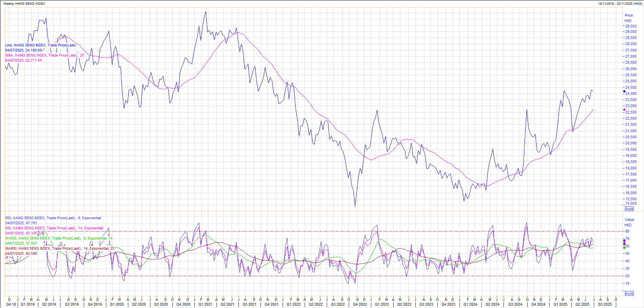Select the SMA 25 legend entry

pos(44,55)
